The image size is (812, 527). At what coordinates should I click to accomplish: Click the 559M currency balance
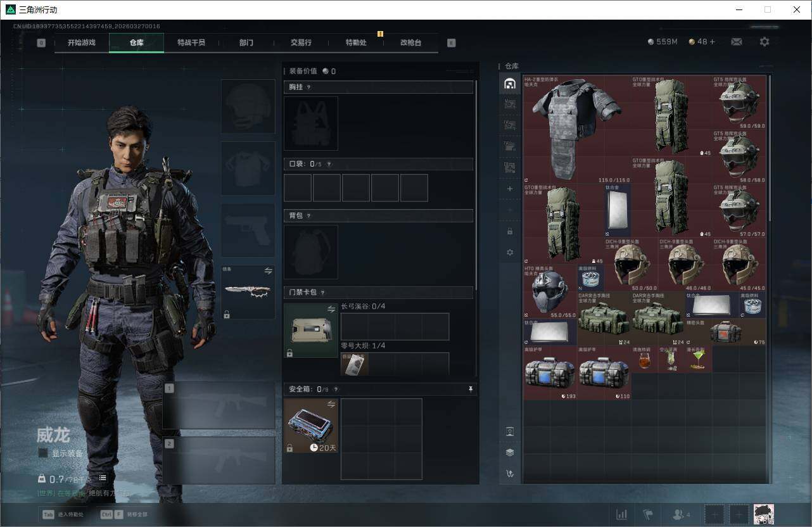tap(663, 42)
